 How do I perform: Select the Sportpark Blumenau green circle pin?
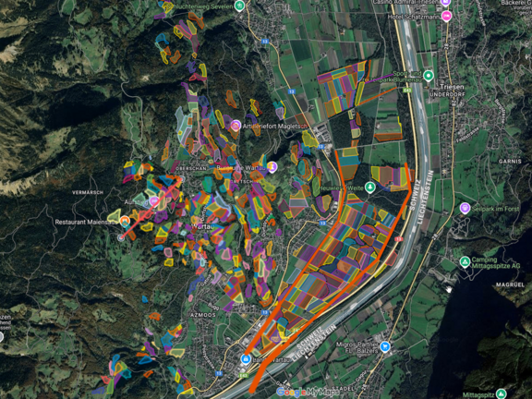pyautogui.click(x=429, y=76)
